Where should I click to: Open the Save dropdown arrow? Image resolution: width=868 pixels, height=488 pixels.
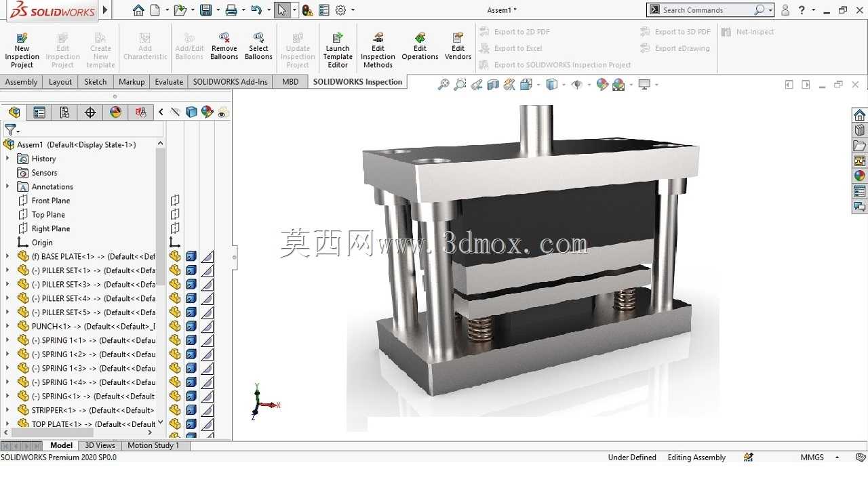(x=217, y=10)
